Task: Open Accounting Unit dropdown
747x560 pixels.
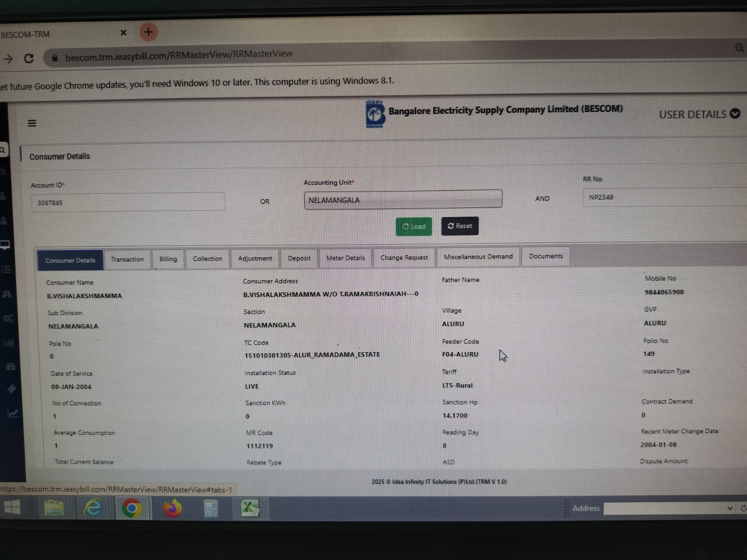Action: click(x=403, y=199)
